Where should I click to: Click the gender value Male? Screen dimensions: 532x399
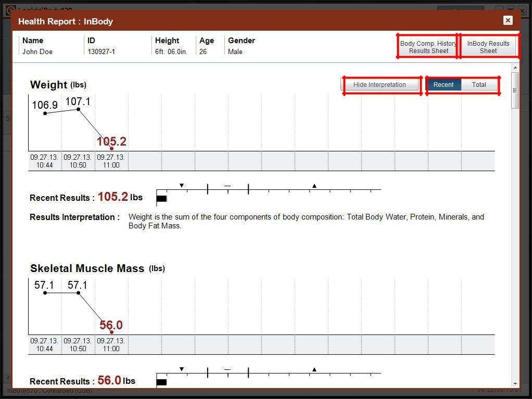click(235, 52)
